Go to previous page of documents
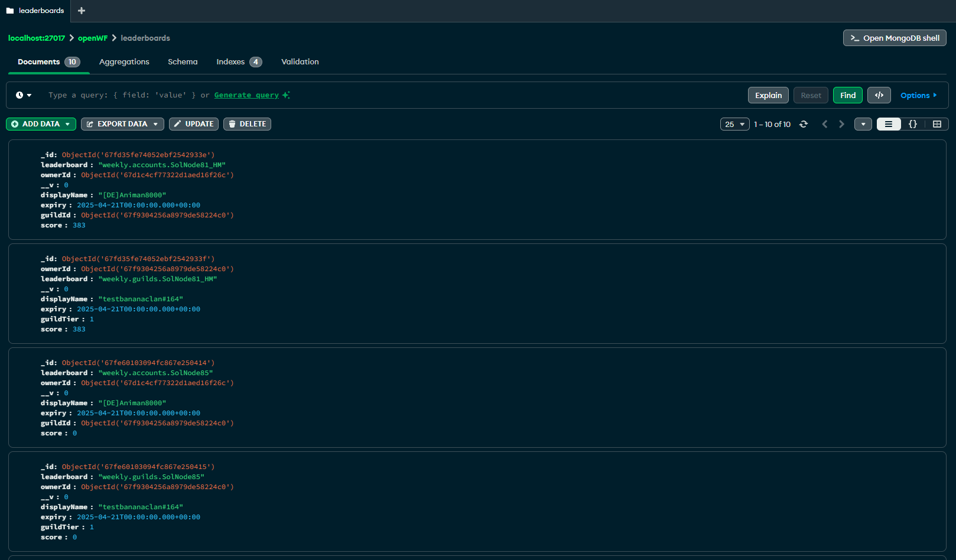The image size is (956, 560). coord(825,124)
